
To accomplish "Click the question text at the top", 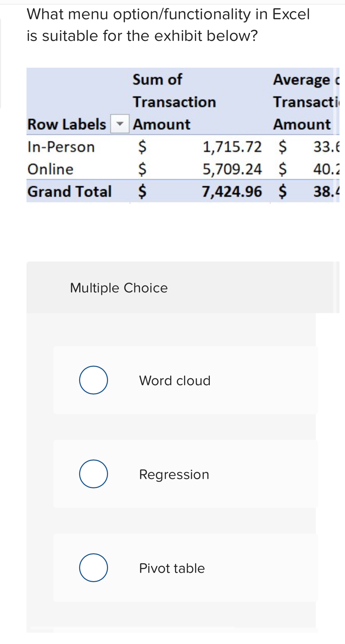I will point(168,25).
